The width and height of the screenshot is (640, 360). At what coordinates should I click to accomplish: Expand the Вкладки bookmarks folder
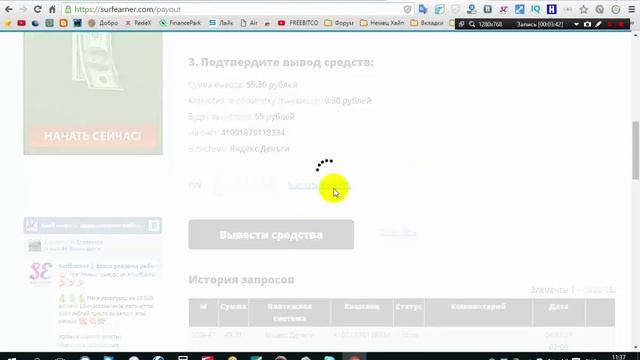pos(427,23)
